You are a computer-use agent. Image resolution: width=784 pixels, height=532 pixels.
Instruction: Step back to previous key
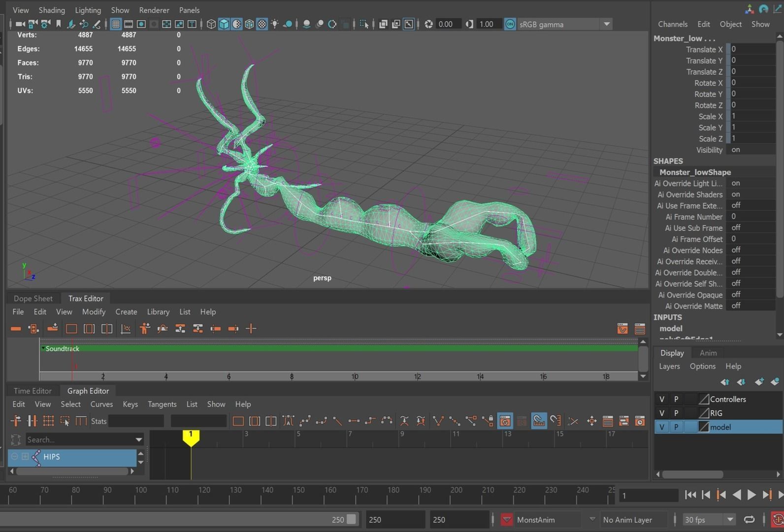tap(721, 495)
